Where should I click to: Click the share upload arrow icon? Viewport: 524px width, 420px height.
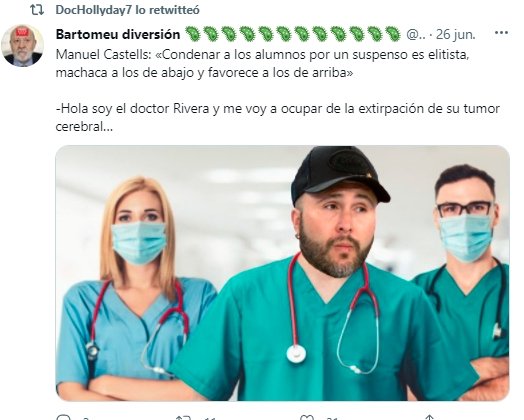[x=429, y=418]
